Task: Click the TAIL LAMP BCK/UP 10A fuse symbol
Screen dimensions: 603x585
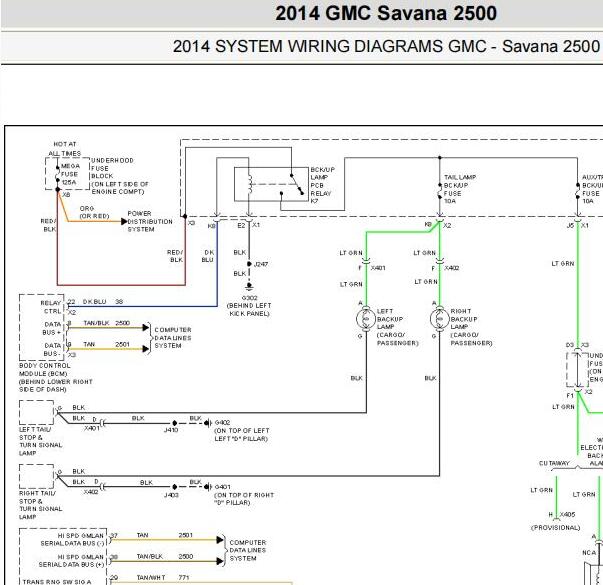Action: coord(440,191)
